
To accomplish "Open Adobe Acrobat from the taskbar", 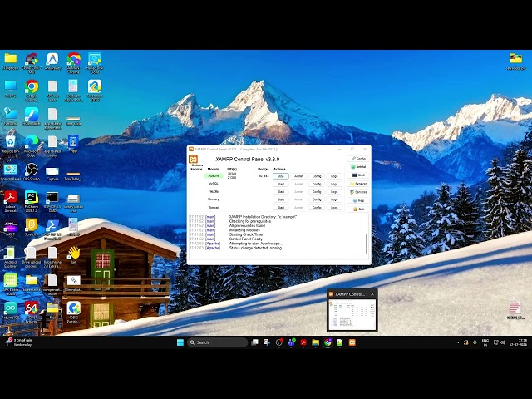I will [303, 342].
